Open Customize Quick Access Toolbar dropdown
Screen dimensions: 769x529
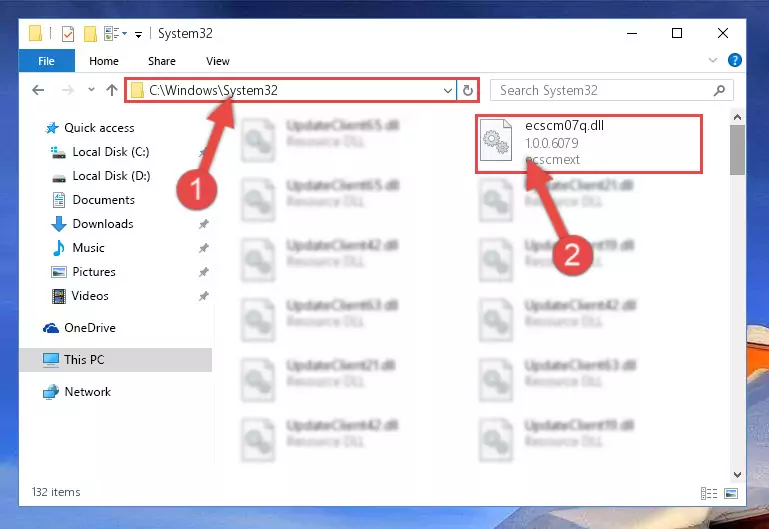139,34
